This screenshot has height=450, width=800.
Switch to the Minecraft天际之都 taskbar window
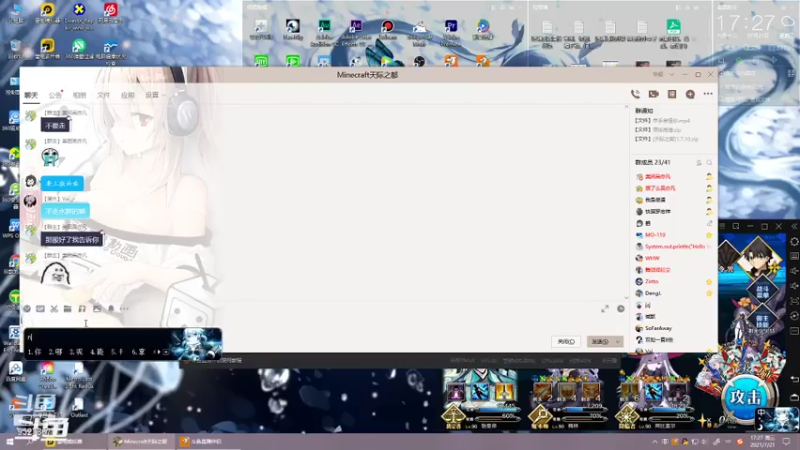[x=141, y=442]
